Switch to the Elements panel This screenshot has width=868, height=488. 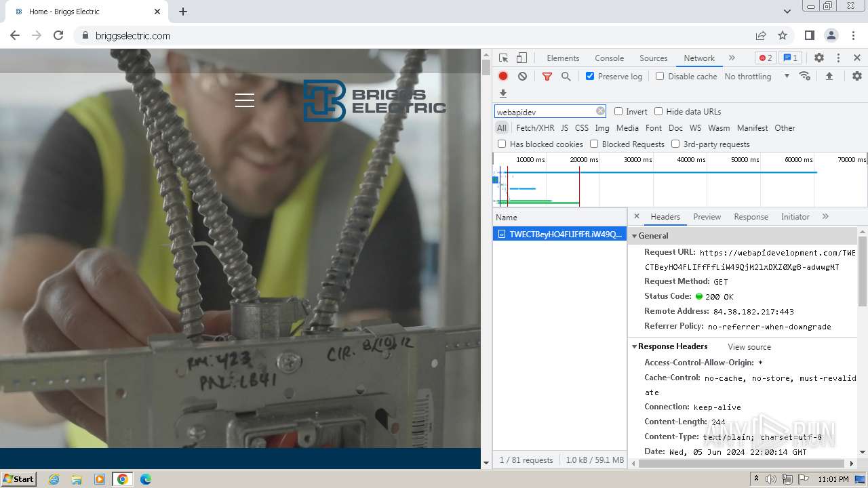click(x=563, y=58)
